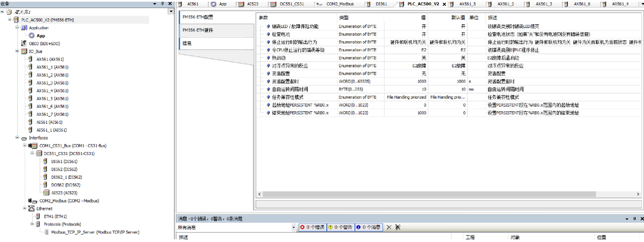Toggle the 0 个警告 warning filter

tap(340, 227)
